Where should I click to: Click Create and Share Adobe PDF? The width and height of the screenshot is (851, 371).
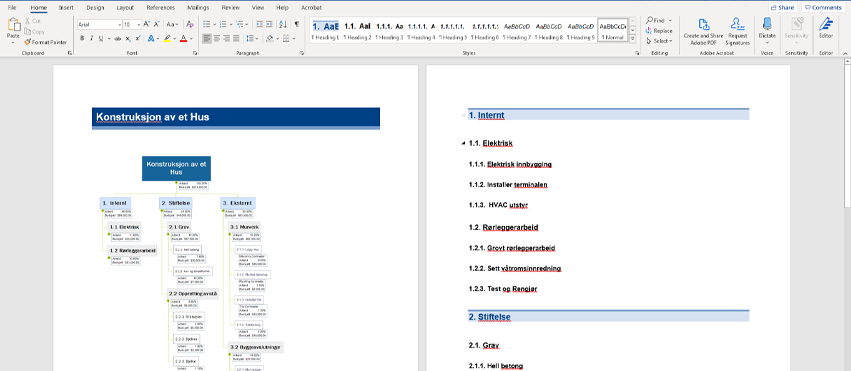click(703, 31)
